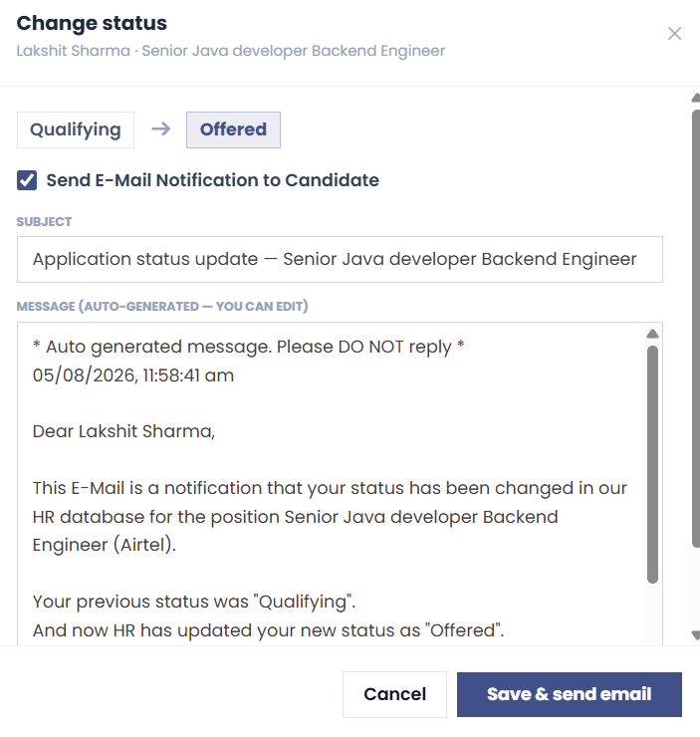Click the message box scroll-up arrow
This screenshot has width=700, height=737.
[652, 335]
